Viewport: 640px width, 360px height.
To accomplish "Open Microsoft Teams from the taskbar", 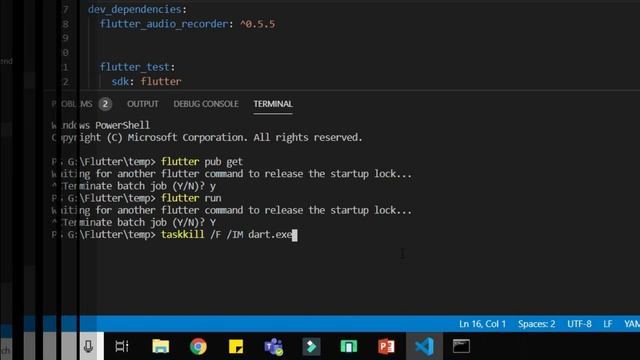I will (x=273, y=347).
